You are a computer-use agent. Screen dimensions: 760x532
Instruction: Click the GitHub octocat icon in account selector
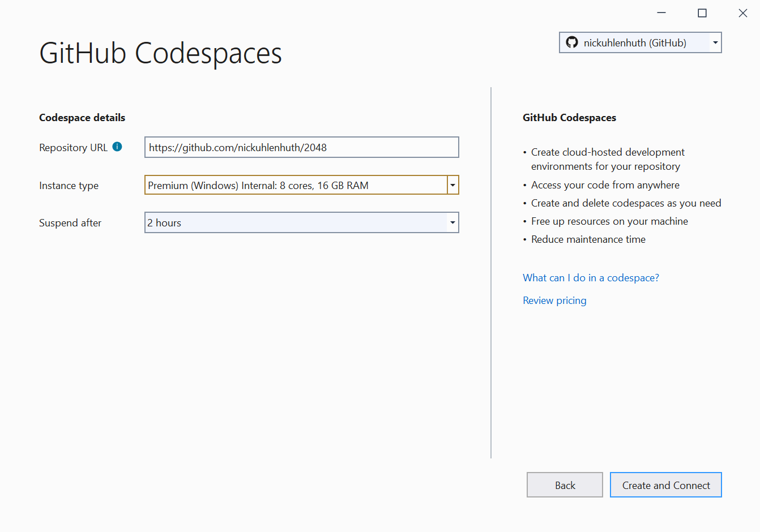(x=572, y=42)
